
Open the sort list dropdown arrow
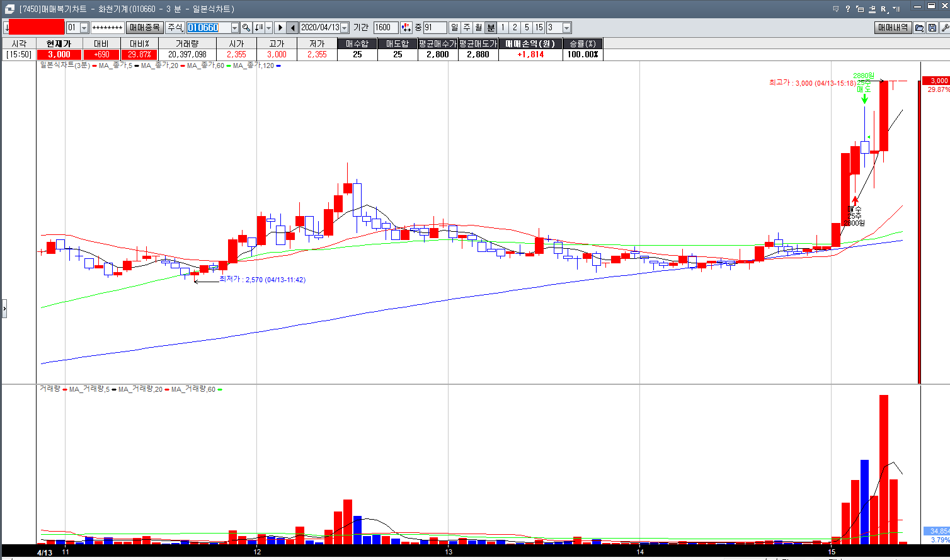point(269,28)
